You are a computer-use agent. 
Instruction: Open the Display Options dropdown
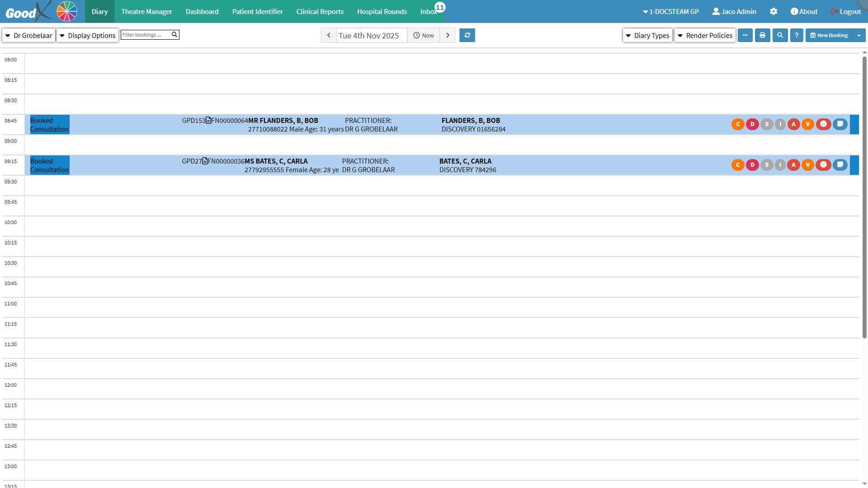[x=88, y=35]
